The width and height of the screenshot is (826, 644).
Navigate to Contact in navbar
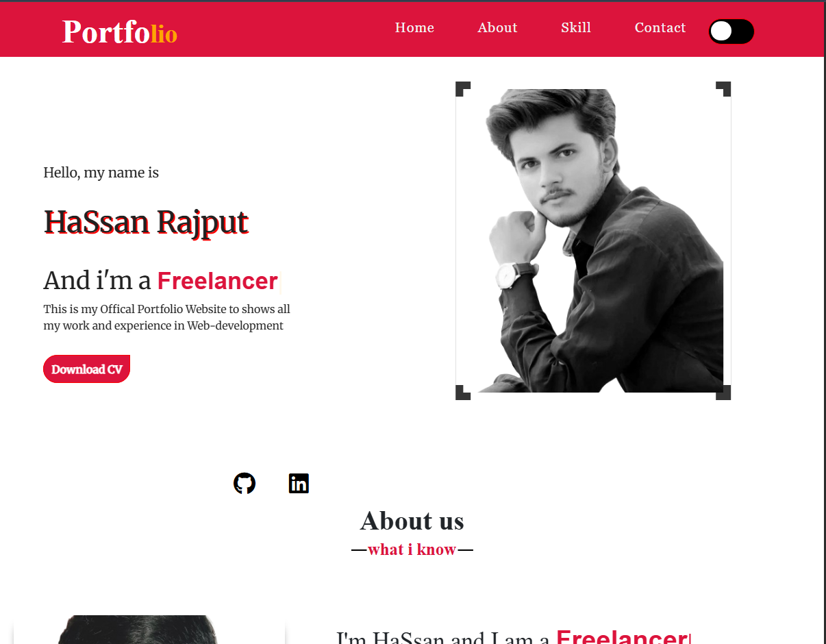tap(660, 28)
